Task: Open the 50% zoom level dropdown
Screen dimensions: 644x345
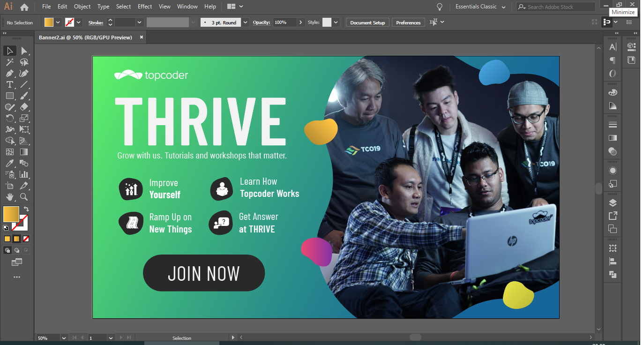Action: 63,337
